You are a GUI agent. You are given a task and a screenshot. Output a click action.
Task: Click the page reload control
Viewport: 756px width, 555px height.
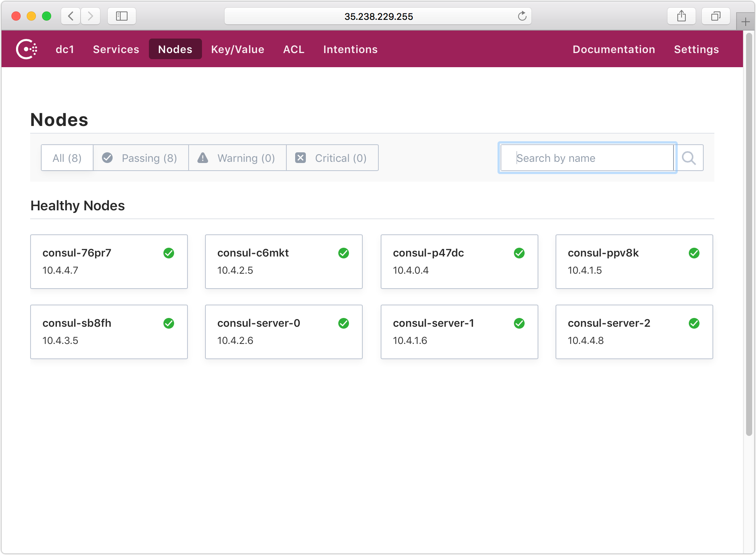point(522,16)
